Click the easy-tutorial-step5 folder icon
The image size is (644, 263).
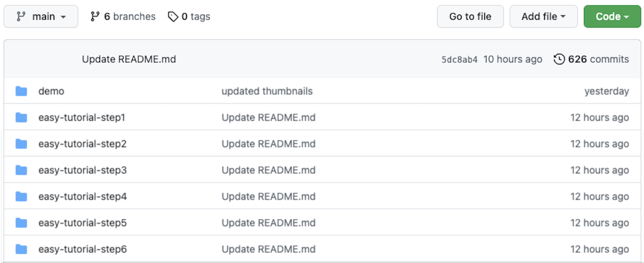[x=21, y=223]
